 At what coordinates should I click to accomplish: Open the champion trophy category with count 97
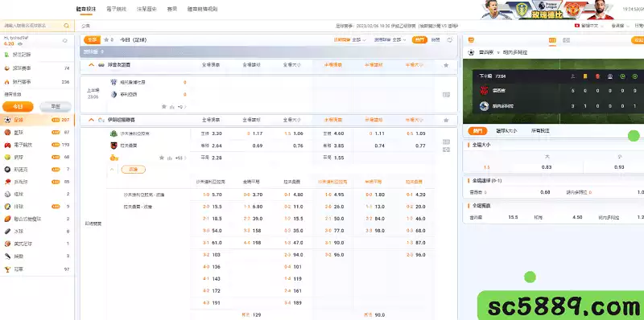[x=7, y=269]
